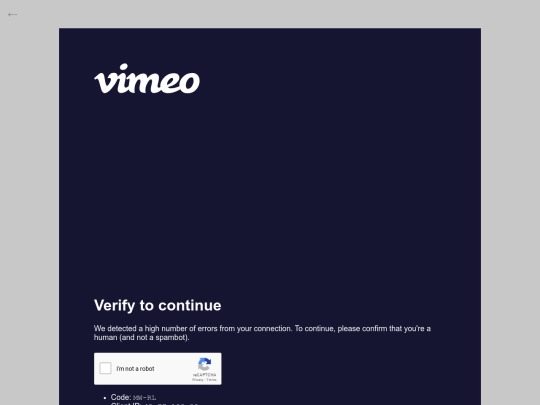Select the MM-RL error code text
540x405 pixels.
145,398
